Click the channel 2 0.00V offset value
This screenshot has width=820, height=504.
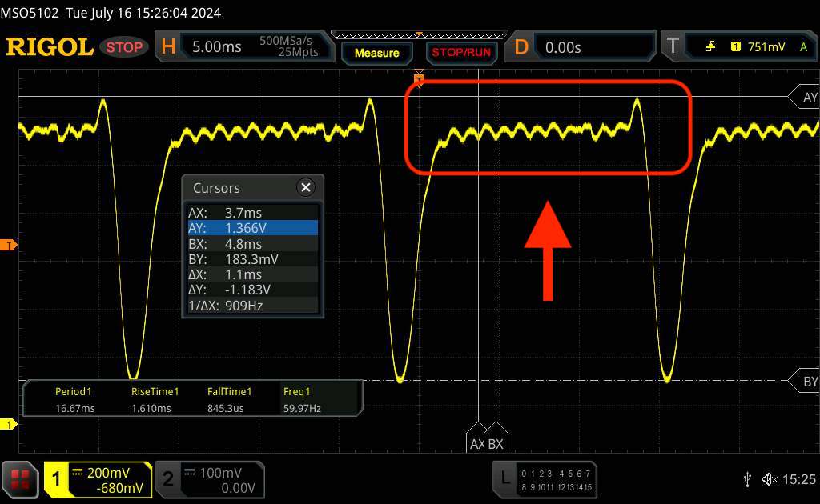[238, 488]
